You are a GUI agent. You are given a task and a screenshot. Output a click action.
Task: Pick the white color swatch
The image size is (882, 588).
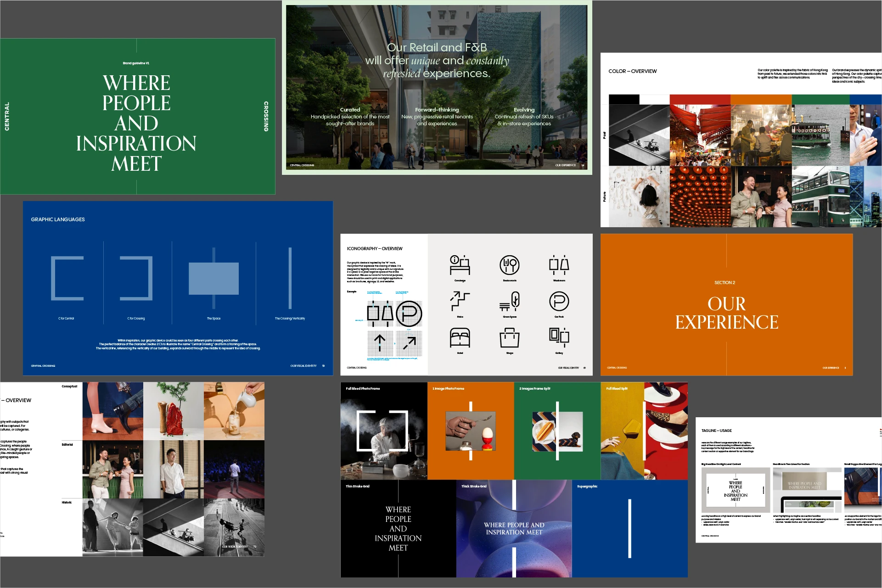click(x=654, y=100)
